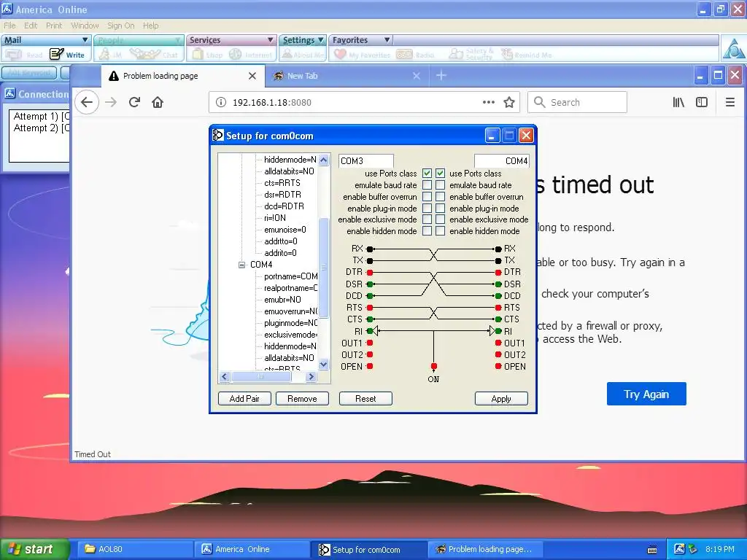Close the Problem loading page tab
The image size is (747, 560).
252,76
